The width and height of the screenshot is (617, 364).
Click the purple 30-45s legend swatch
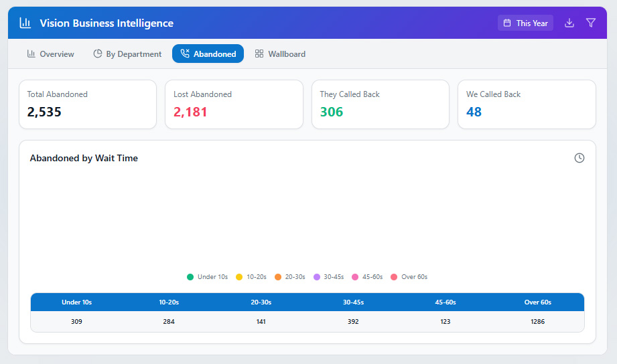pos(317,277)
